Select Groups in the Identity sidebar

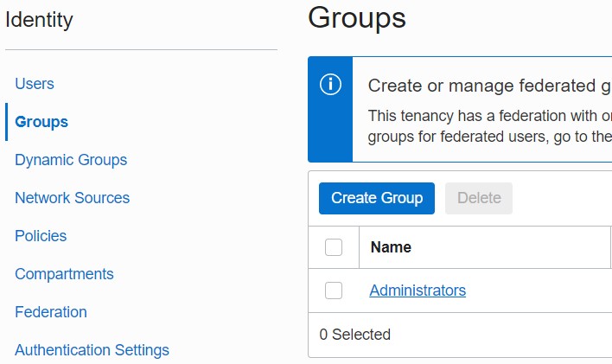(x=41, y=122)
